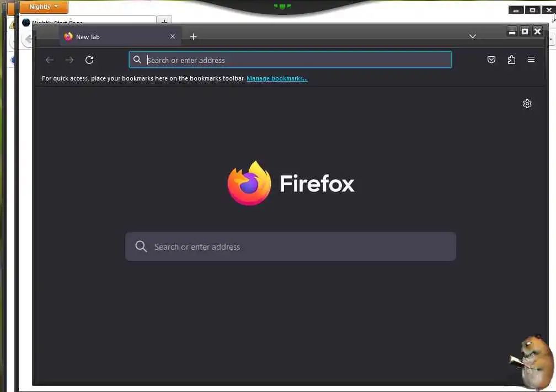Open the orange Nightly menu button
The width and height of the screenshot is (556, 392).
pos(44,7)
